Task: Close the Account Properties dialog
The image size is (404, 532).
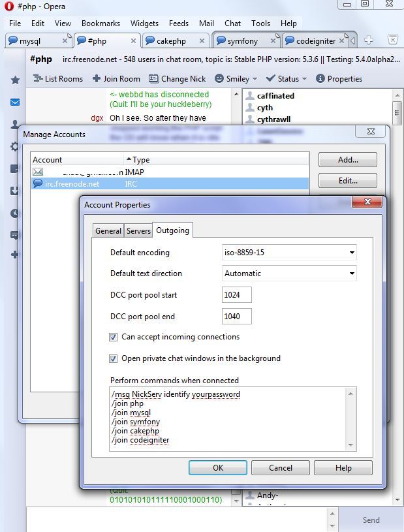Action: coord(367,202)
